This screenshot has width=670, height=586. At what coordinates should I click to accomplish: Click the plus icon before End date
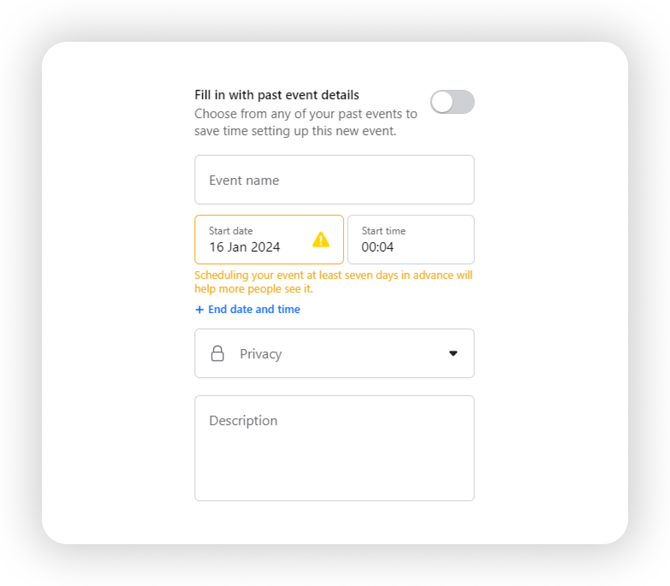pyautogui.click(x=200, y=310)
